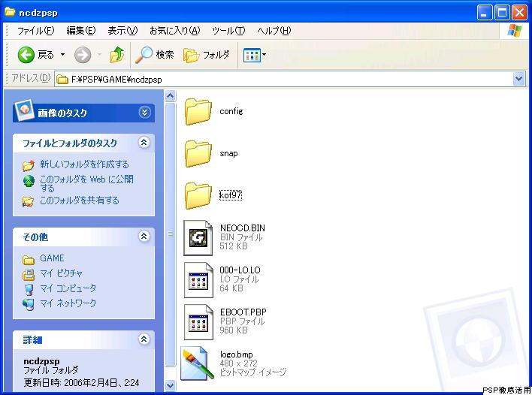This screenshot has height=395, width=532.
Task: Select the logo.bmp image icon
Action: tap(198, 363)
